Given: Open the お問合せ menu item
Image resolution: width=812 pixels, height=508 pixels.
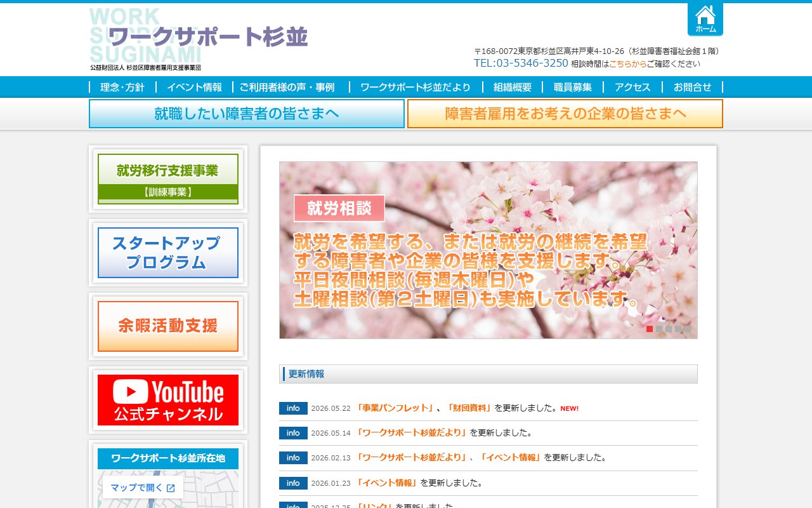Looking at the screenshot, I should [x=693, y=87].
